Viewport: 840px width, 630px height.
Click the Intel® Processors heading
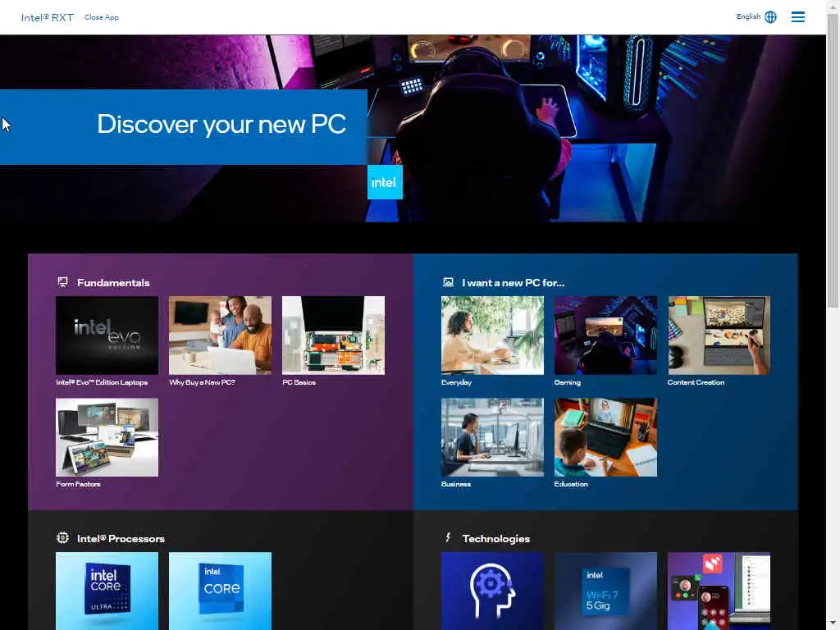click(121, 538)
